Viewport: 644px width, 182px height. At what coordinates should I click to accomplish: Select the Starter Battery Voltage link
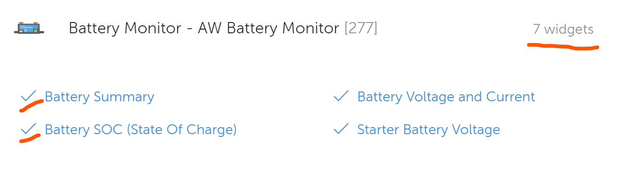pos(429,129)
